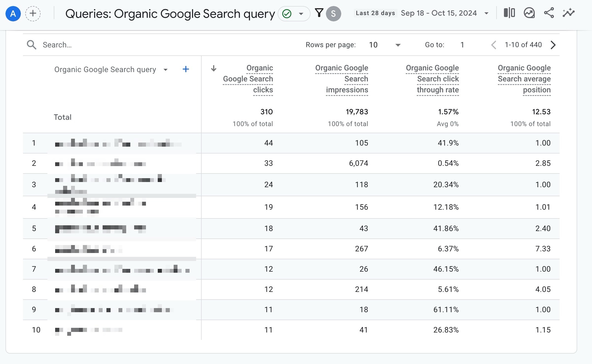This screenshot has height=364, width=592.
Task: Click the Go to page number field
Action: click(462, 45)
